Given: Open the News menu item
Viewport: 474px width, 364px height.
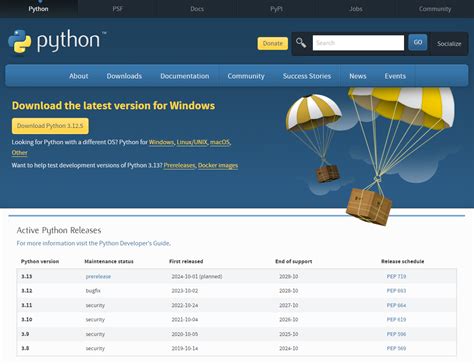Looking at the screenshot, I should [x=358, y=76].
